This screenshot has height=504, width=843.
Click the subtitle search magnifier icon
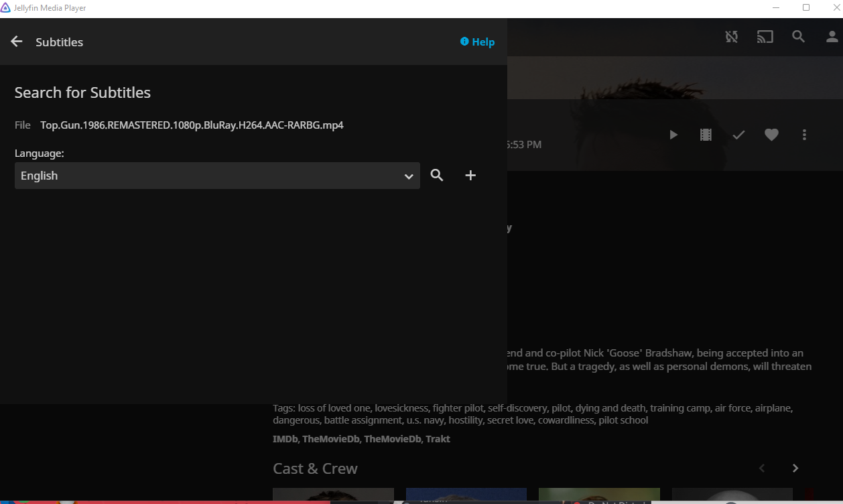[437, 175]
